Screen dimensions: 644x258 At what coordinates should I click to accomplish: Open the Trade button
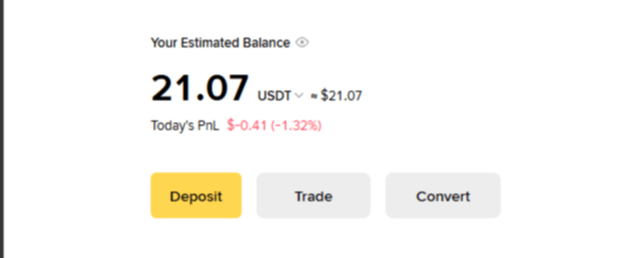(313, 196)
